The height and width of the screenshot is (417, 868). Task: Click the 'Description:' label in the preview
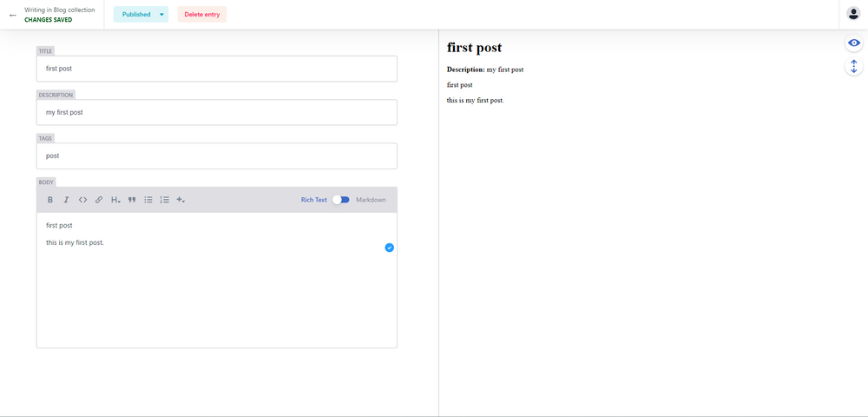click(465, 69)
